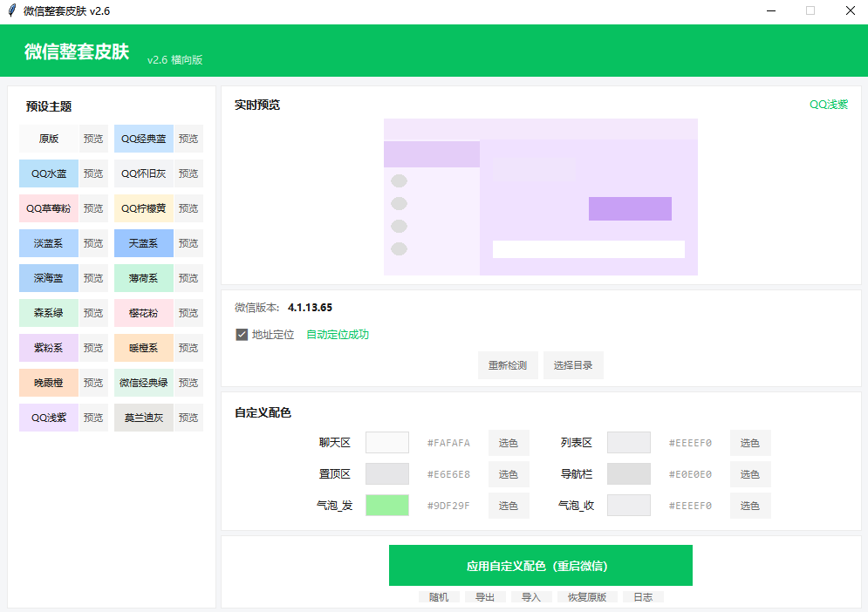
Task: Preview the 深海蓝 theme
Action: (93, 278)
